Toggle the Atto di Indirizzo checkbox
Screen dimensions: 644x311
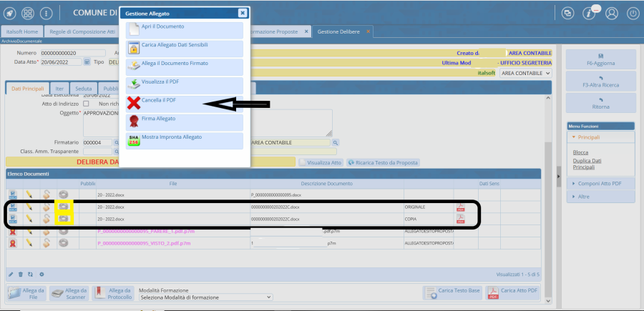[87, 104]
